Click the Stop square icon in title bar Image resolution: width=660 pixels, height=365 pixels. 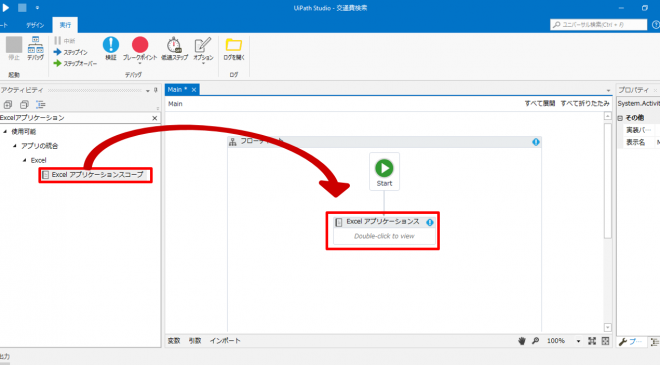[x=22, y=8]
